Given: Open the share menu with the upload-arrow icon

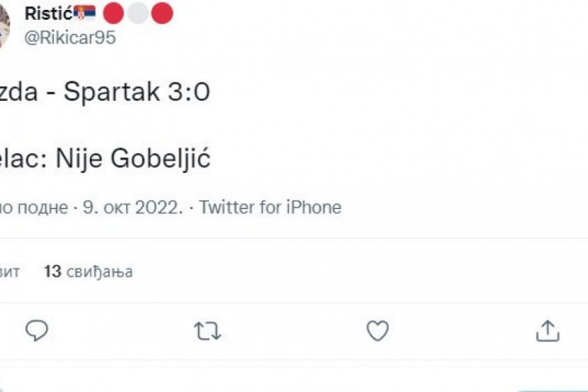Looking at the screenshot, I should point(546,331).
